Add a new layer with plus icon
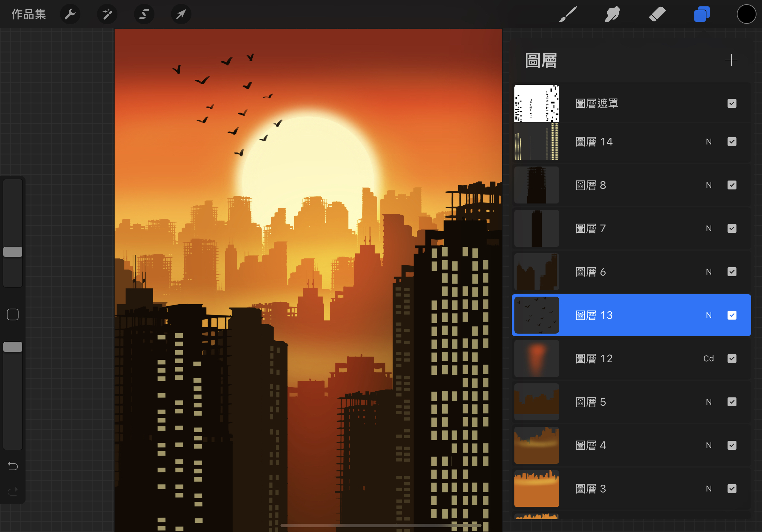This screenshot has height=532, width=762. point(731,60)
